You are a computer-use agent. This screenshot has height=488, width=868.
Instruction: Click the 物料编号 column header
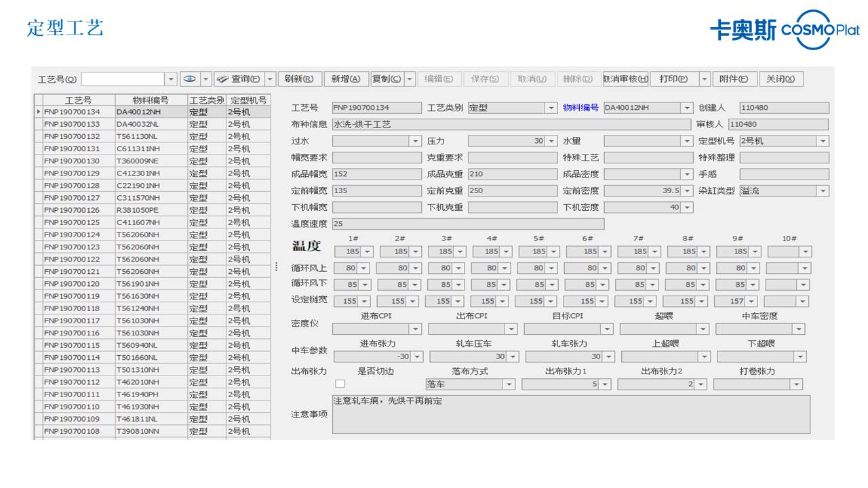pos(141,100)
